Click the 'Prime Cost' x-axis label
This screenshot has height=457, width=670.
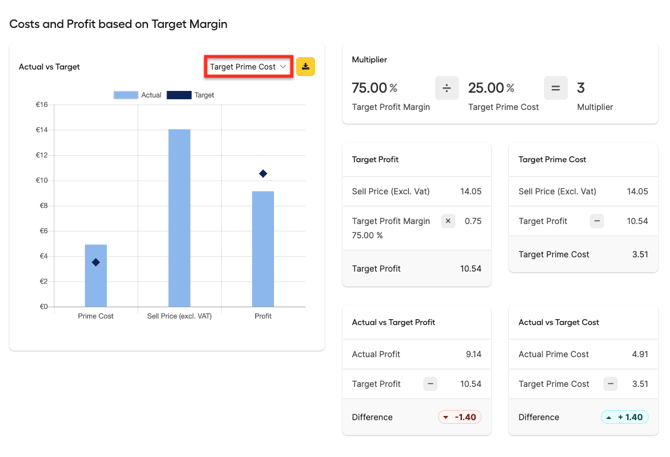tap(96, 316)
